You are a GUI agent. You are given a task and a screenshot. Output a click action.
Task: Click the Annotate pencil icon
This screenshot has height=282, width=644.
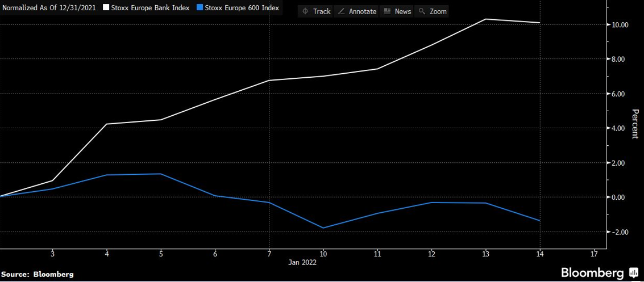point(341,11)
